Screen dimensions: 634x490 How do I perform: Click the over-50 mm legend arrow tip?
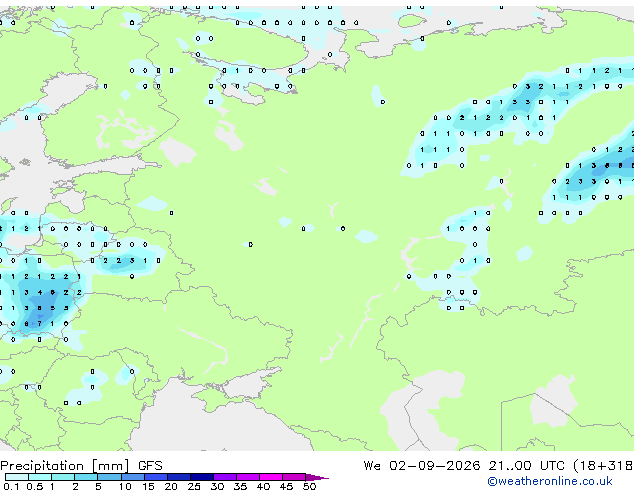pos(317,477)
